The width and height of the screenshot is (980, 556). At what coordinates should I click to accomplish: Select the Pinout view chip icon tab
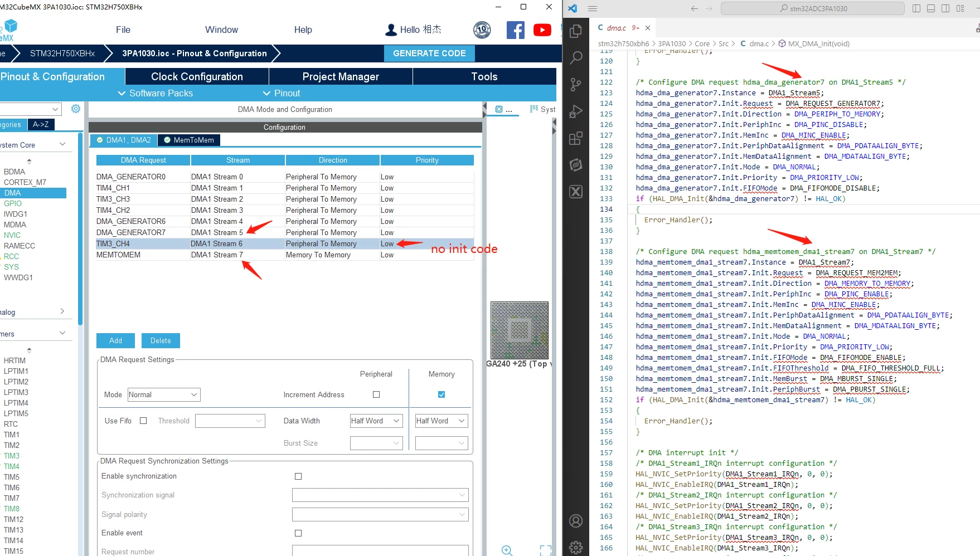503,109
